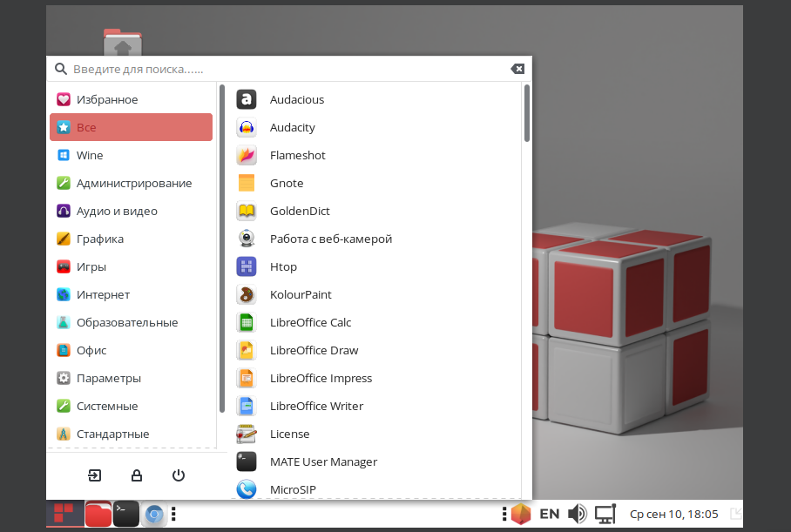Open the Chromium browser in the taskbar
The height and width of the screenshot is (532, 791).
[154, 514]
